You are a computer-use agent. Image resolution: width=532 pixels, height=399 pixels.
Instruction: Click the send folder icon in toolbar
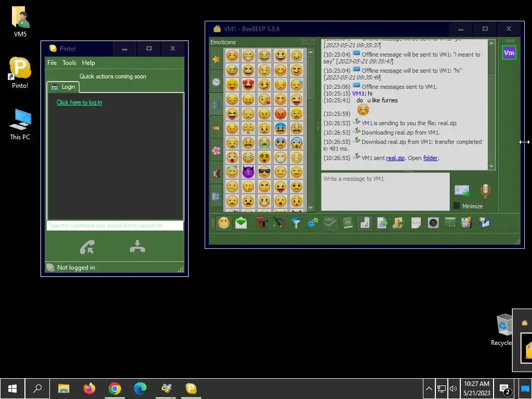click(398, 223)
